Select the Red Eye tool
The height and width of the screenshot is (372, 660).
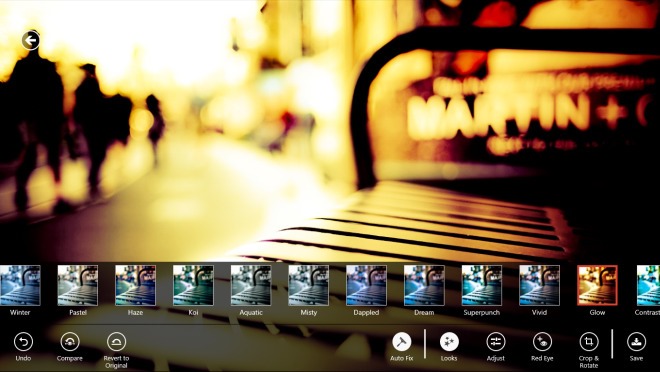point(542,342)
